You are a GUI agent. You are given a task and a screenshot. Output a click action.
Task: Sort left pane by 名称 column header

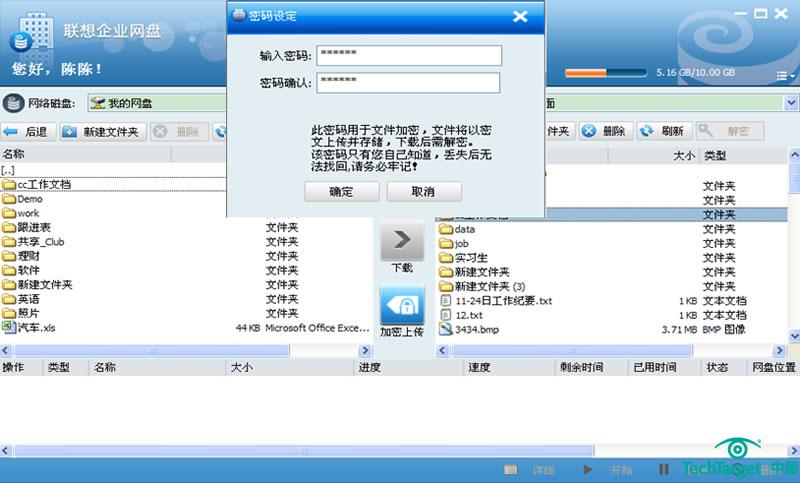(86, 154)
